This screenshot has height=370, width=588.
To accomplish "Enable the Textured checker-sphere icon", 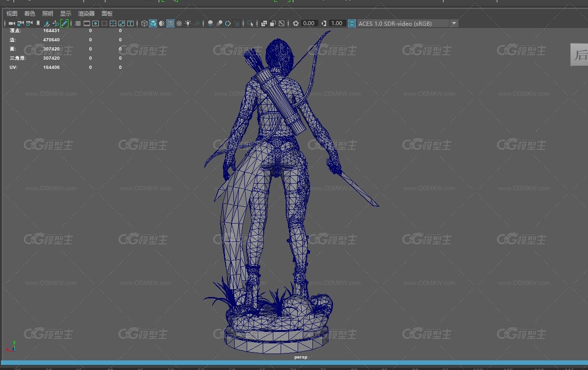I will 179,23.
